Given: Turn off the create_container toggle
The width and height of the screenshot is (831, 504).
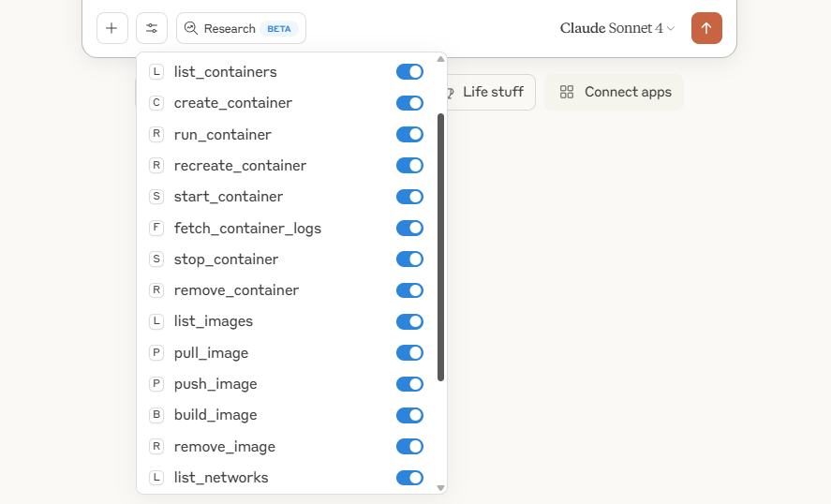Looking at the screenshot, I should 409,103.
